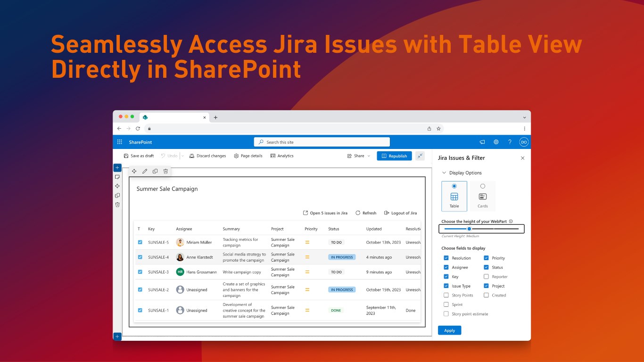Viewport: 644px width, 362px height.
Task: Open the help question mark icon
Action: coord(510,142)
